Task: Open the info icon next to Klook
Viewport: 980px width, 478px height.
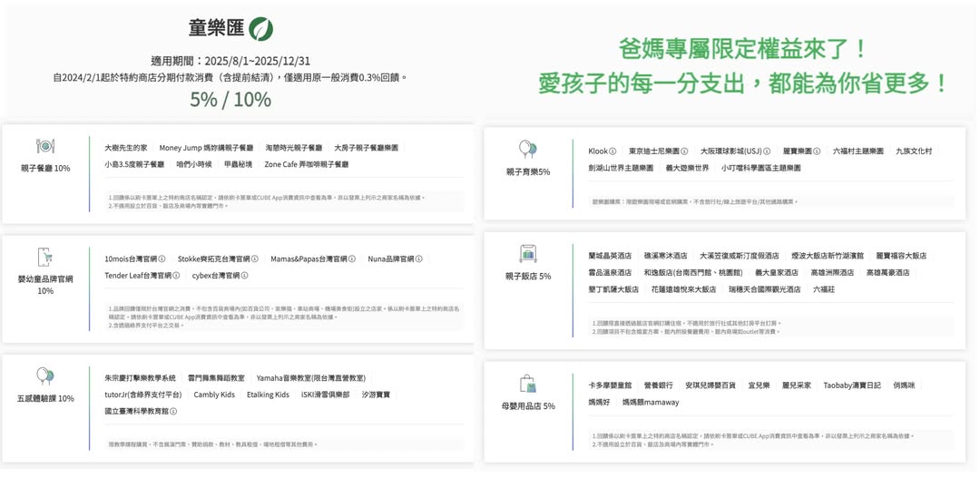Action: point(613,151)
